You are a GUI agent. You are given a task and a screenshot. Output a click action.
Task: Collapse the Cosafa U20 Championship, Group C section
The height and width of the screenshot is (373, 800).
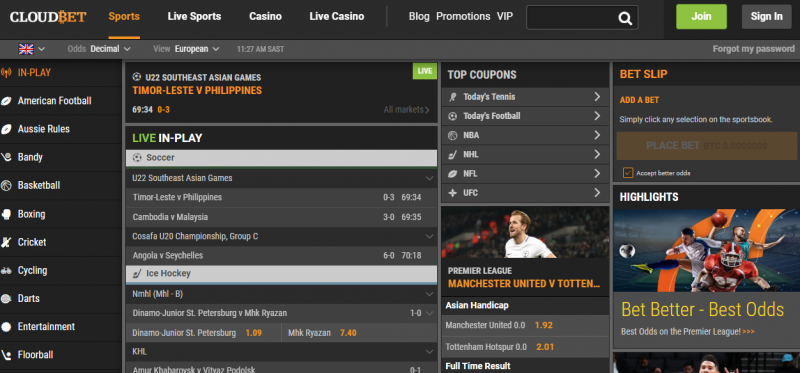(430, 236)
